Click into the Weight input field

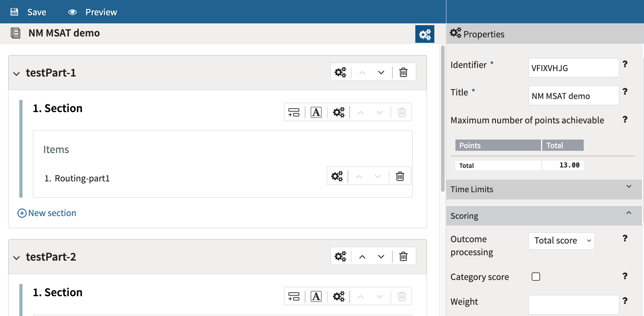point(573,305)
